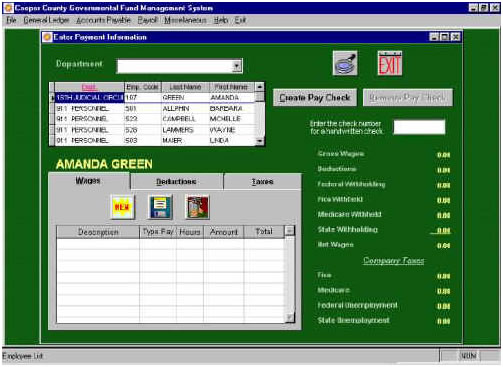Click the Amount column header

pos(224,232)
